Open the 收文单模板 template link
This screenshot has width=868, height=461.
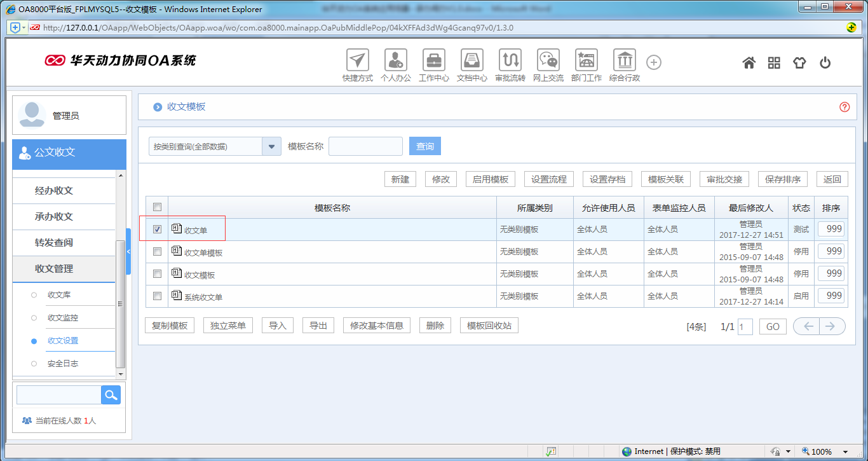[202, 251]
